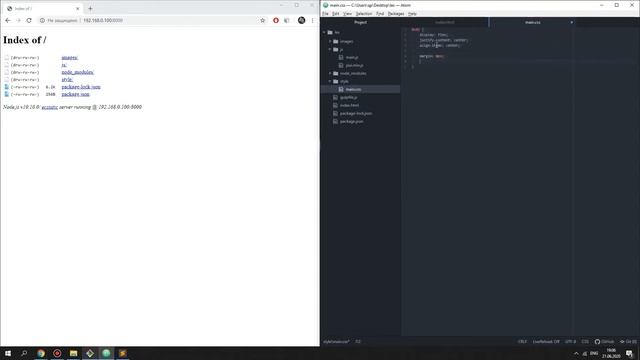Open the Chrome three-dot menu
Viewport: 640px width, 360px height.
(313, 20)
